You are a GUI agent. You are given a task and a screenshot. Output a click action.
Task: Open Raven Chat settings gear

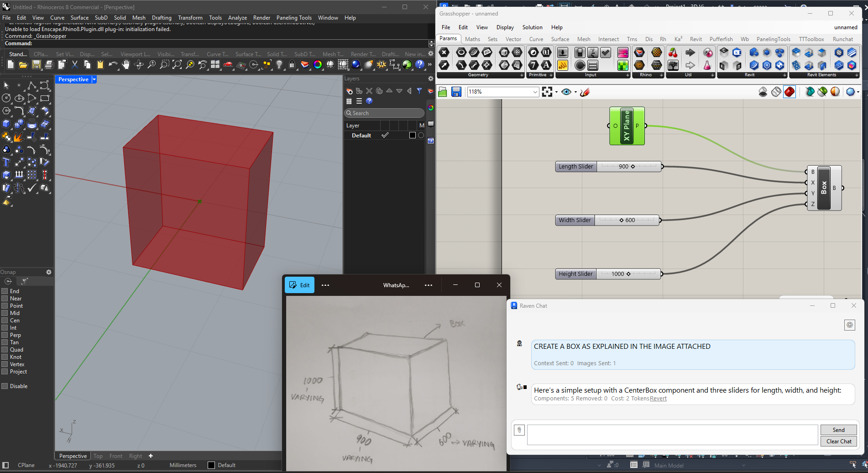(x=849, y=325)
